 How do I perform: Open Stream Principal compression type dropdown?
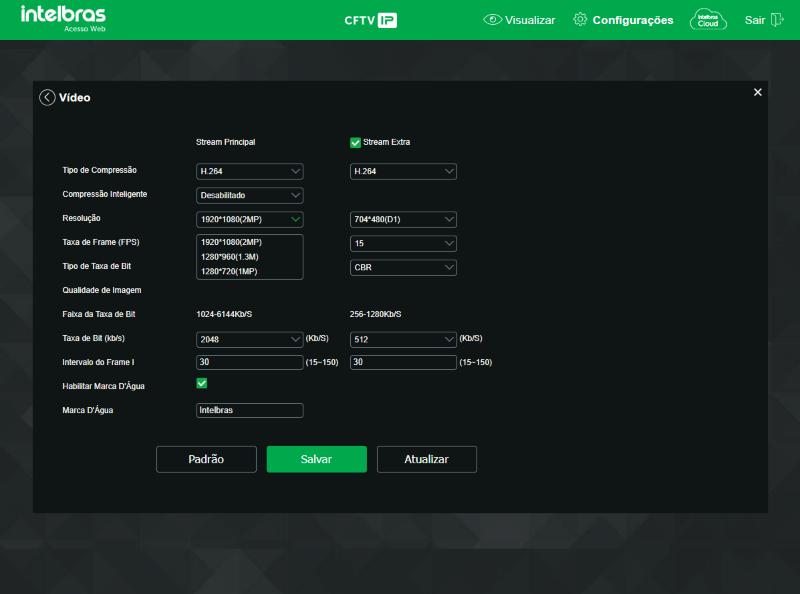coord(249,171)
